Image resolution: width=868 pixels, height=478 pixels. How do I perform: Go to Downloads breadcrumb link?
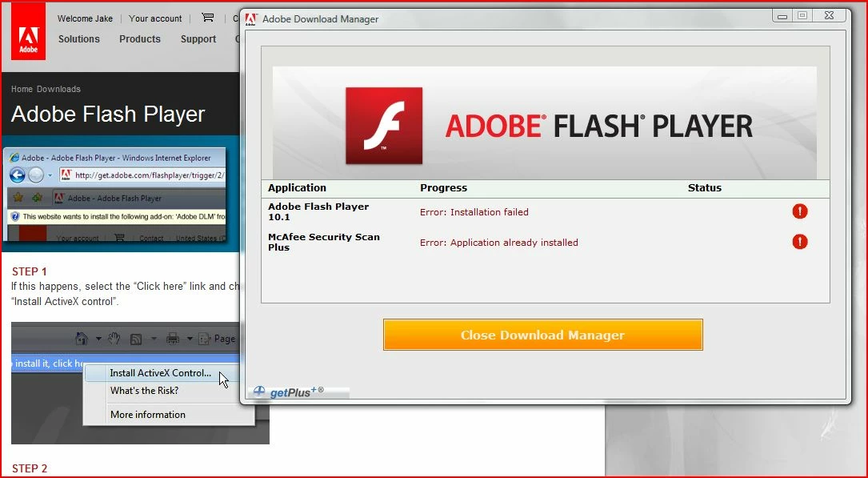click(58, 89)
